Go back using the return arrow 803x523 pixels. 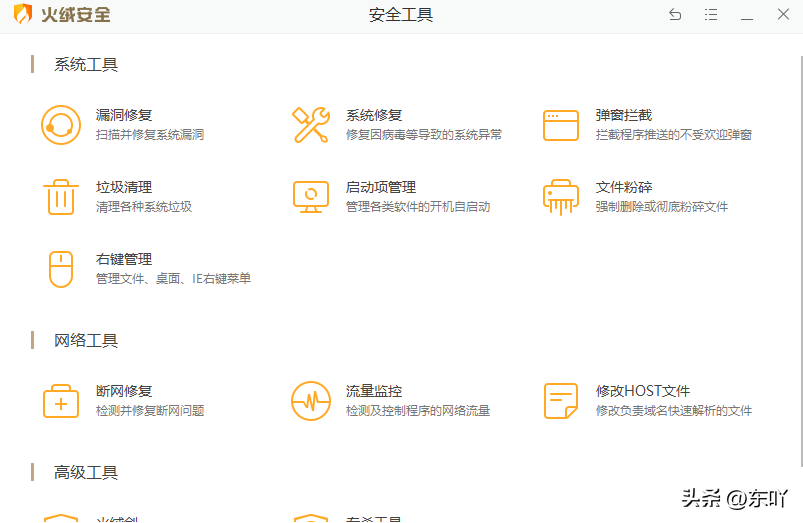tap(675, 14)
